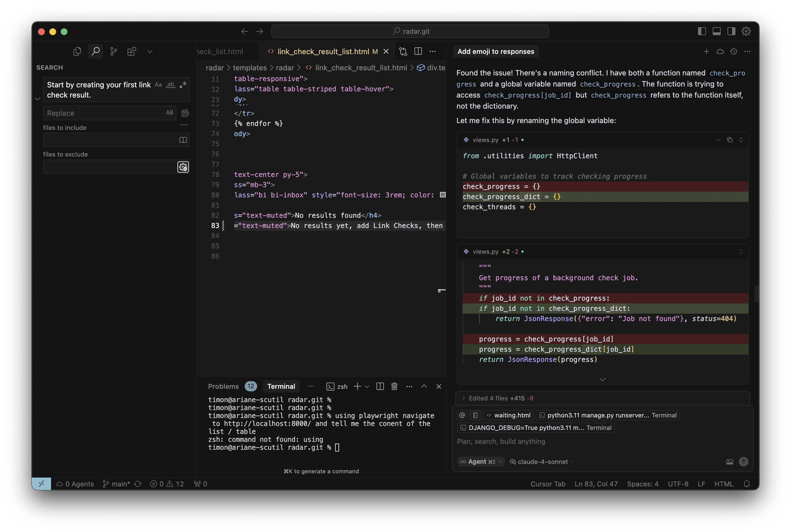The image size is (791, 532).
Task: Open the Explorer files icon
Action: point(77,52)
